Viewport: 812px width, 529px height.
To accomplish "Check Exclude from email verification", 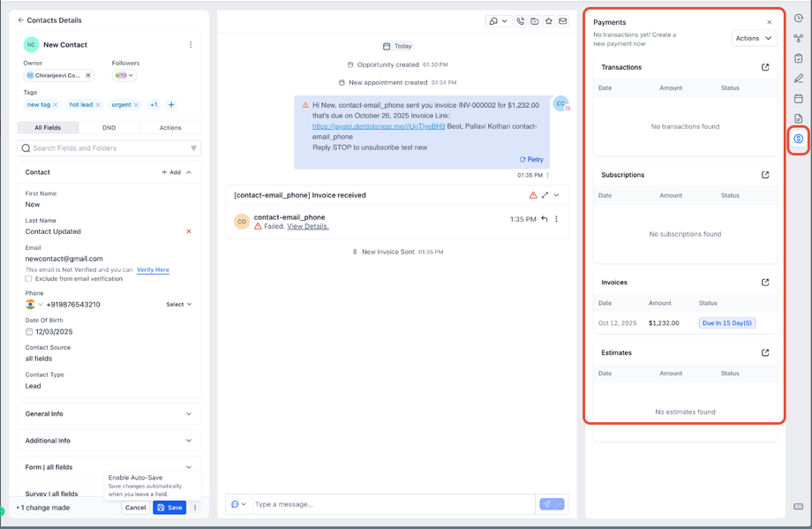I will 28,279.
